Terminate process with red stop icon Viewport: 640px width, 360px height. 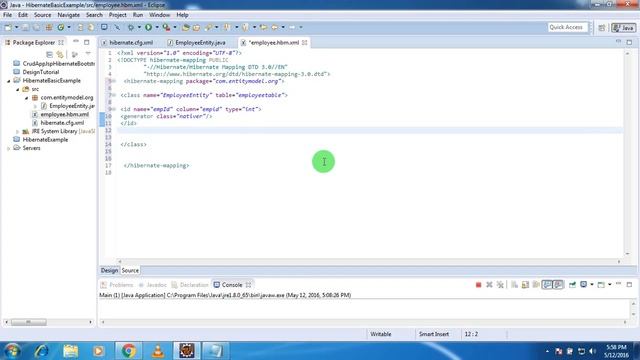click(x=478, y=284)
